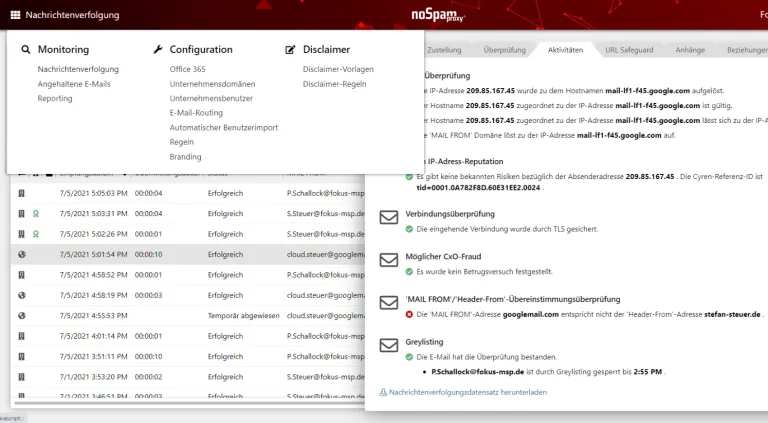
Task: Click duration 00:00:10 in 3:51:11 PM row
Action: [x=148, y=357]
